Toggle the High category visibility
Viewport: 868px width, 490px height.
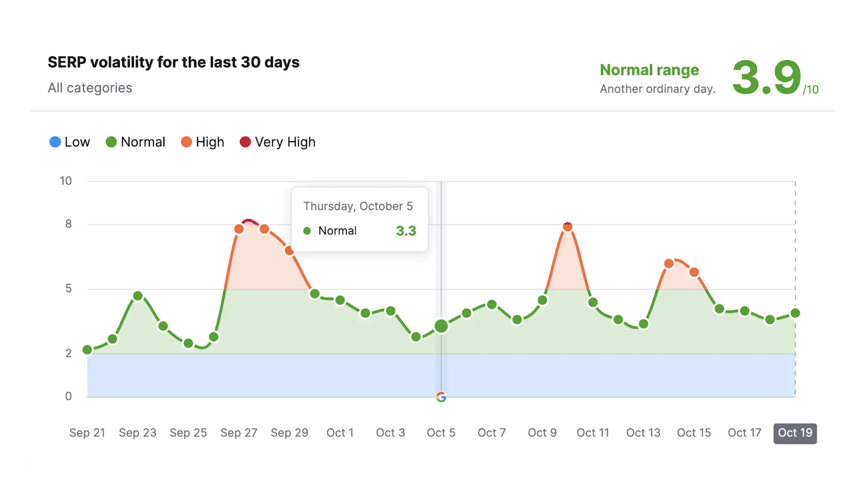coord(202,142)
